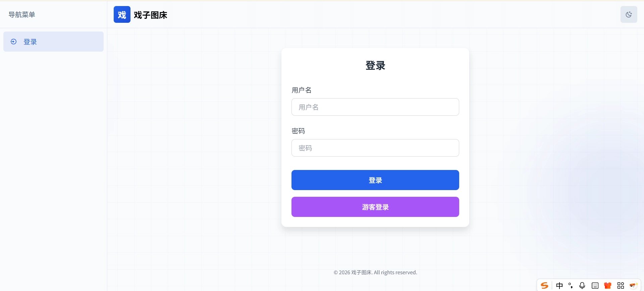644x291 pixels.
Task: Click the Sogou emoji mascot icon
Action: tap(633, 285)
